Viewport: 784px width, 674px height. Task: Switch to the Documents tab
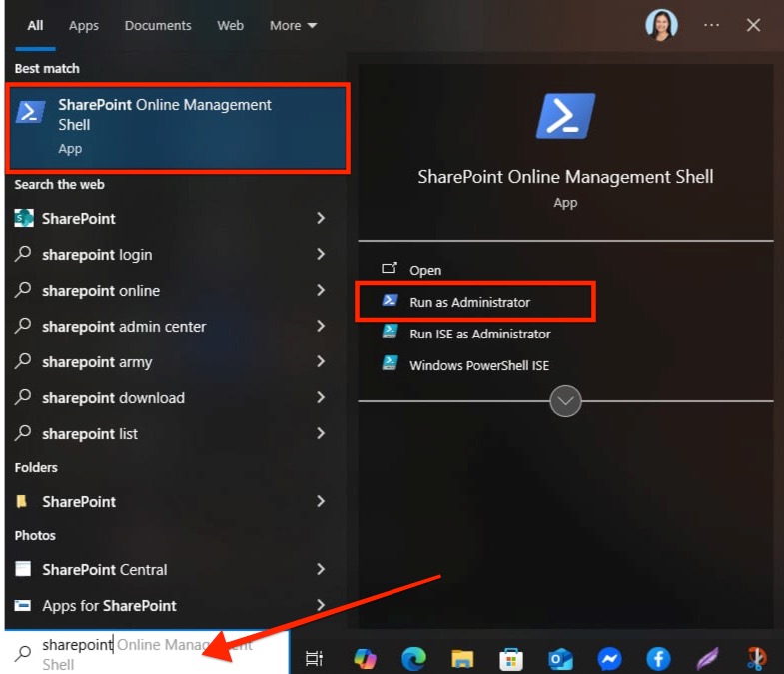click(158, 26)
